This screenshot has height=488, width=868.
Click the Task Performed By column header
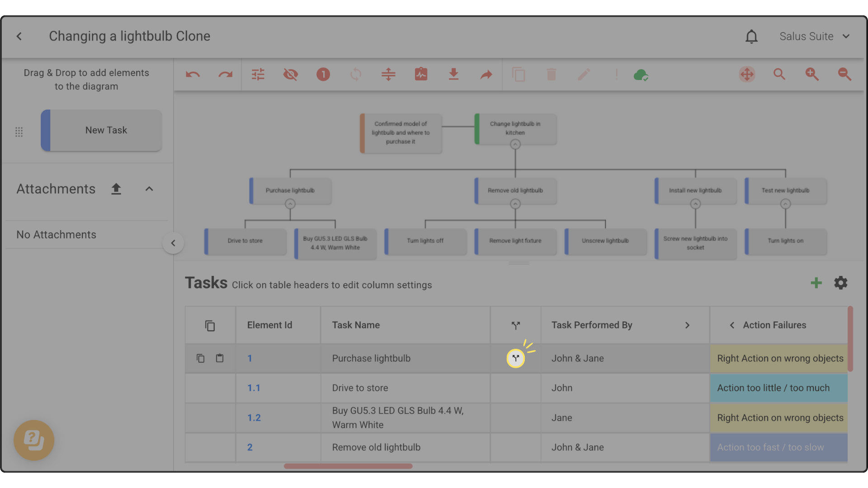(x=591, y=325)
